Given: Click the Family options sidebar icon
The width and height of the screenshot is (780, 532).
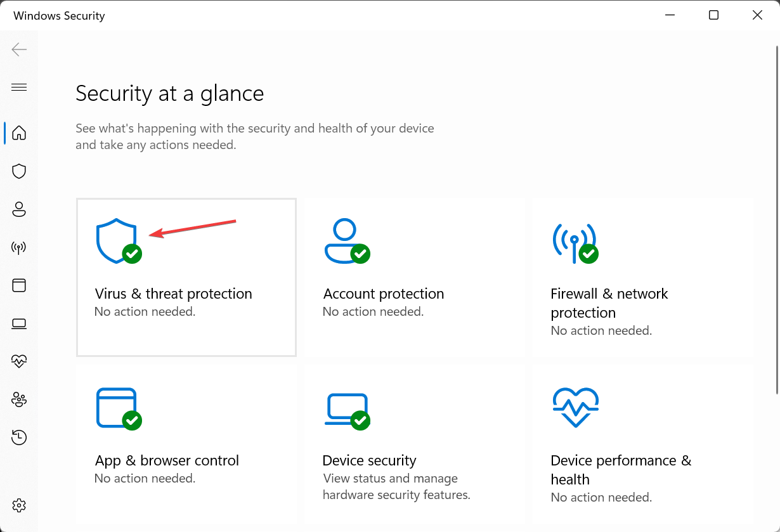Looking at the screenshot, I should (x=19, y=399).
